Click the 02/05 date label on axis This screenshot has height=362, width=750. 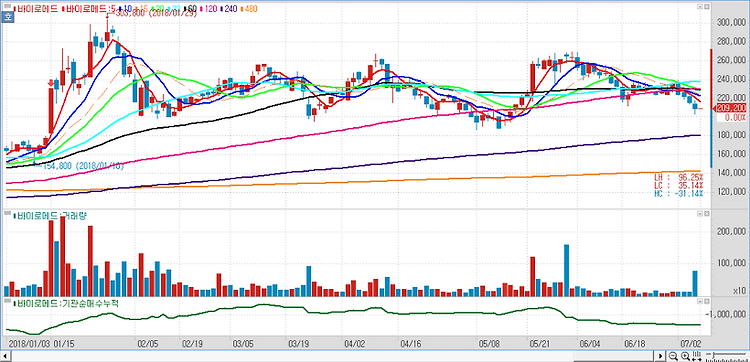pos(147,344)
